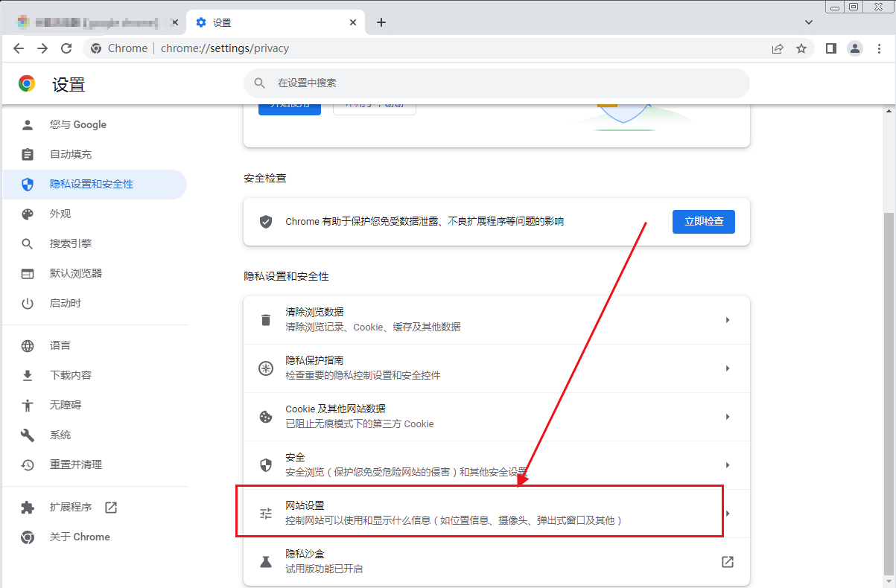The height and width of the screenshot is (588, 896).
Task: Open 扩展程序 in the sidebar
Action: [95, 507]
